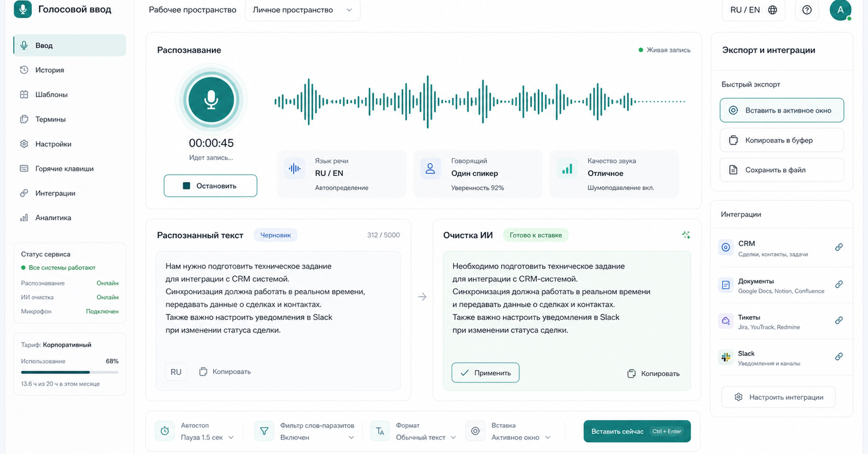Image resolution: width=868 pixels, height=454 pixels.
Task: Click the funnel icon for Фильтр слов-паразитов
Action: click(264, 431)
